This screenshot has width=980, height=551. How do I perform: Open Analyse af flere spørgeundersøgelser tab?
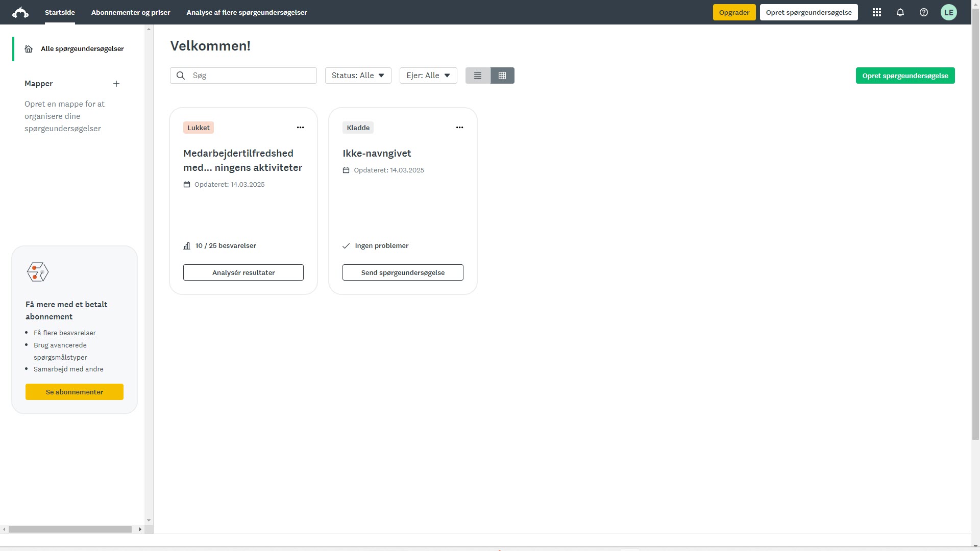pyautogui.click(x=247, y=13)
